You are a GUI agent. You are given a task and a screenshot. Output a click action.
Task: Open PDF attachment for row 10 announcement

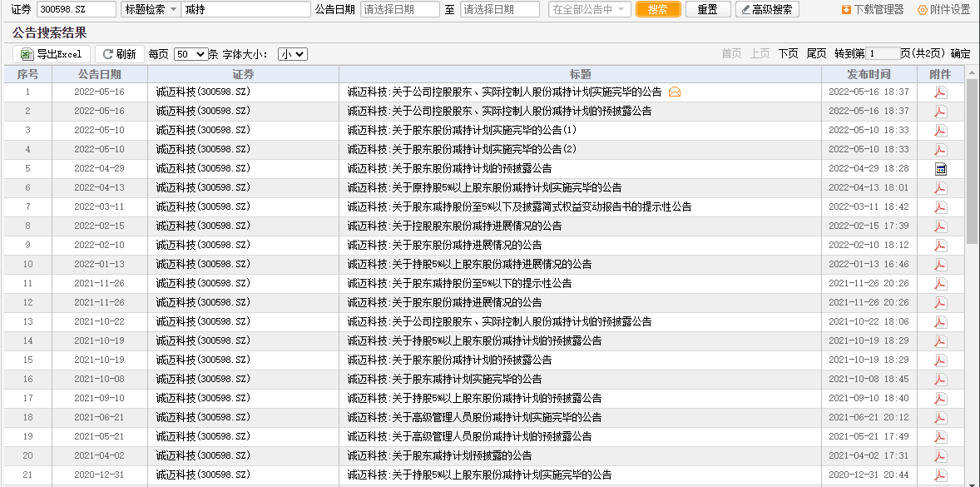click(x=940, y=265)
